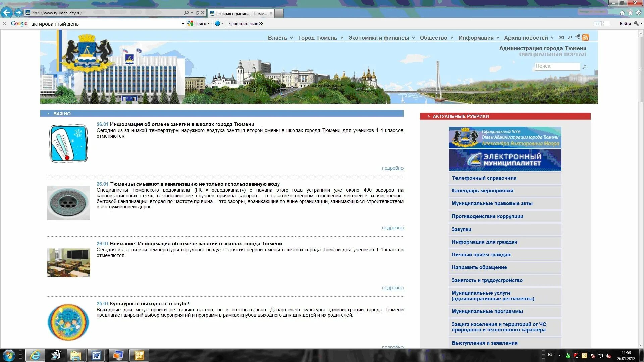Click the Google +1 button
The height and width of the screenshot is (362, 644).
click(x=598, y=24)
